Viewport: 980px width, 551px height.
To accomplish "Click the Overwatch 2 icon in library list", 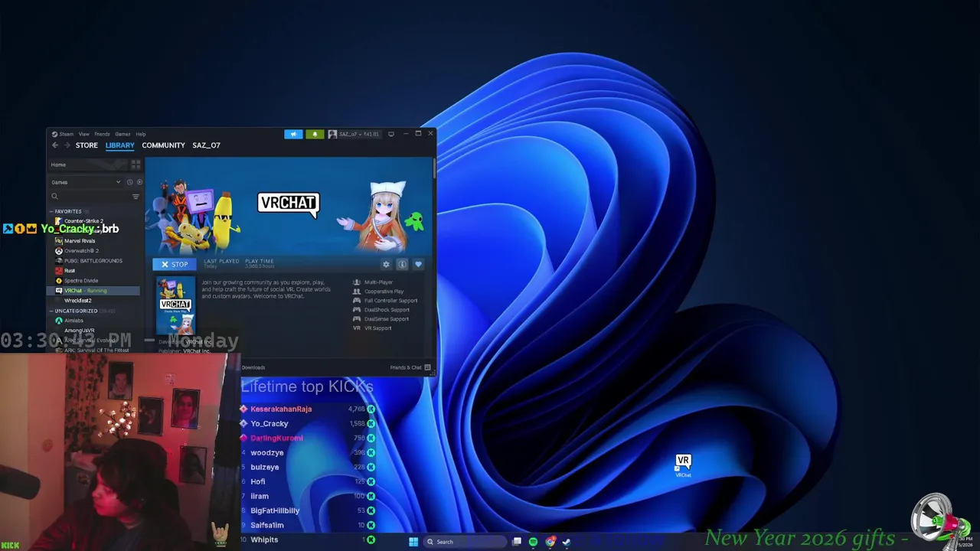I will (59, 251).
